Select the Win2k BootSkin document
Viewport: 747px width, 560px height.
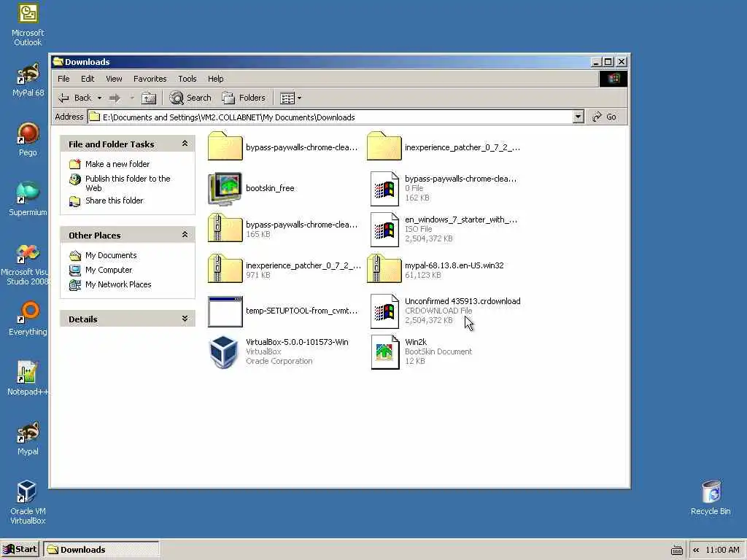[421, 351]
